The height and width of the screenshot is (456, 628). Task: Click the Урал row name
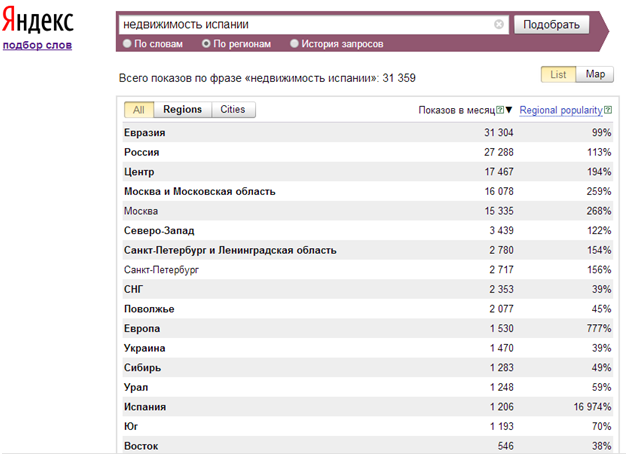tap(136, 388)
